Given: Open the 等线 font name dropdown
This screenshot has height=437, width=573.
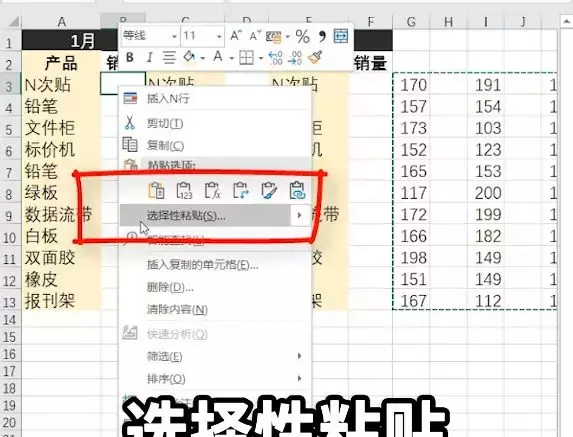Looking at the screenshot, I should point(174,36).
